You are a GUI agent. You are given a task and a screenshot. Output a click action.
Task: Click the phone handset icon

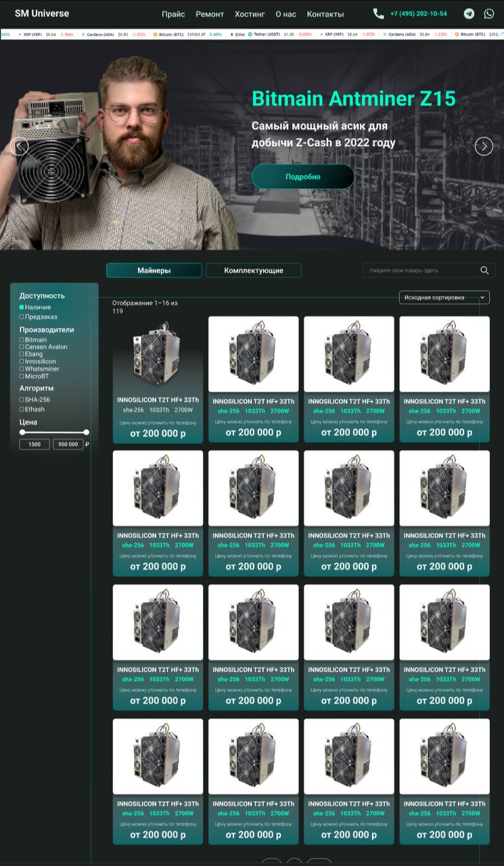tap(378, 14)
